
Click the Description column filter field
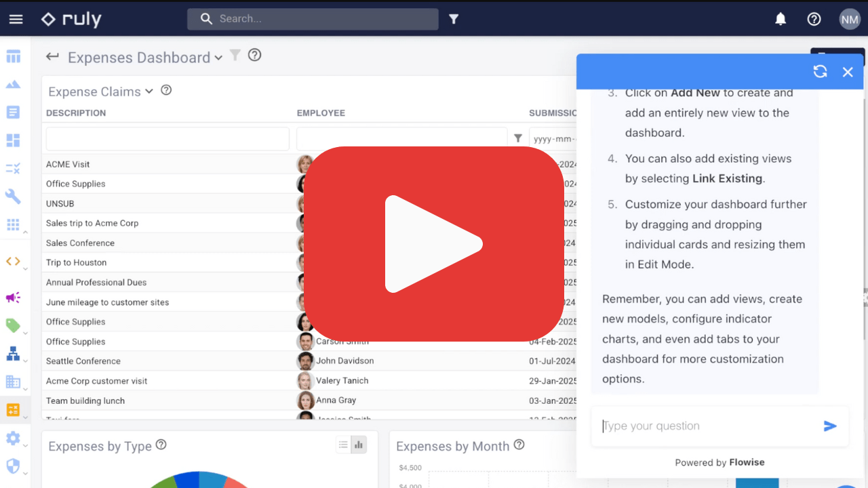coord(167,138)
